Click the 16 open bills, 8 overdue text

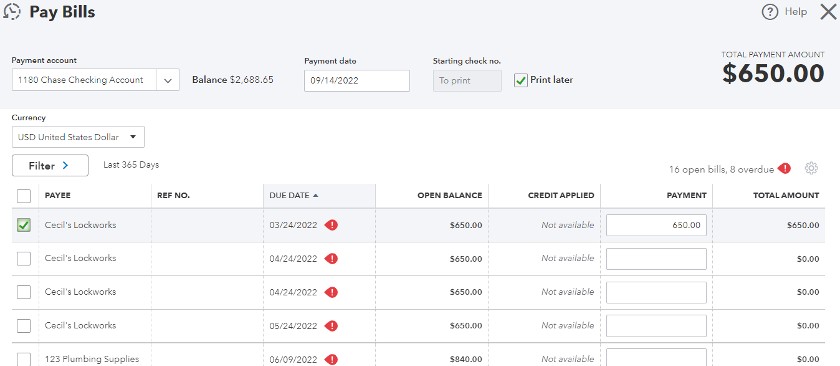(722, 169)
